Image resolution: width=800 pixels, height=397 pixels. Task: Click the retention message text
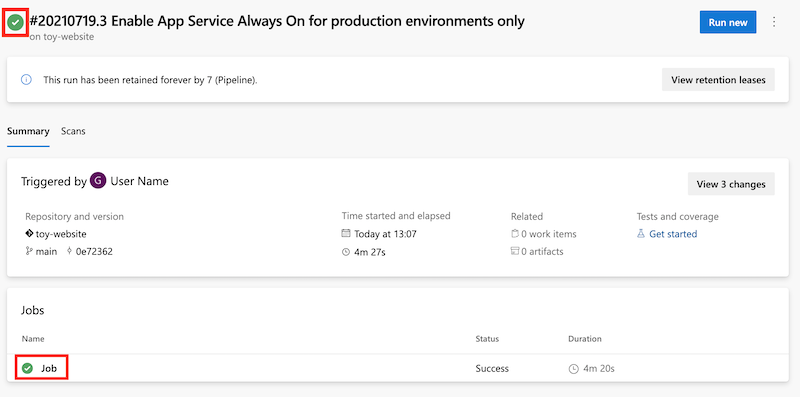[150, 80]
